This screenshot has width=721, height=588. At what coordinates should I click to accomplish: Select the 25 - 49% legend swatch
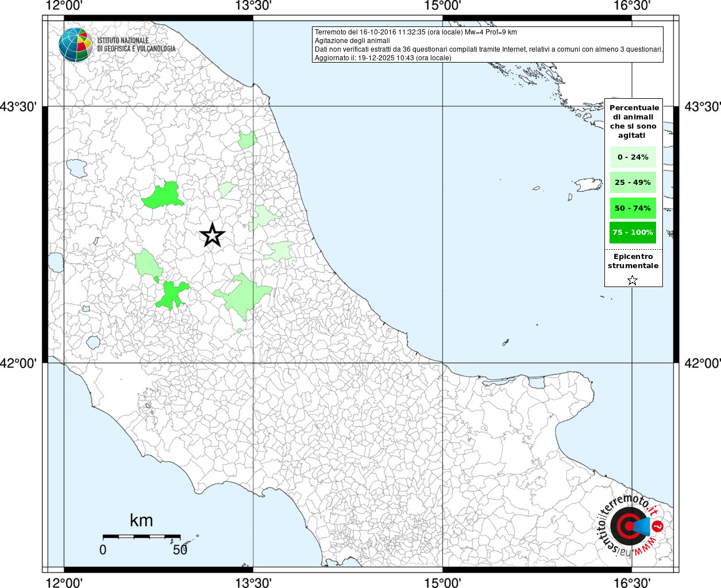click(633, 183)
